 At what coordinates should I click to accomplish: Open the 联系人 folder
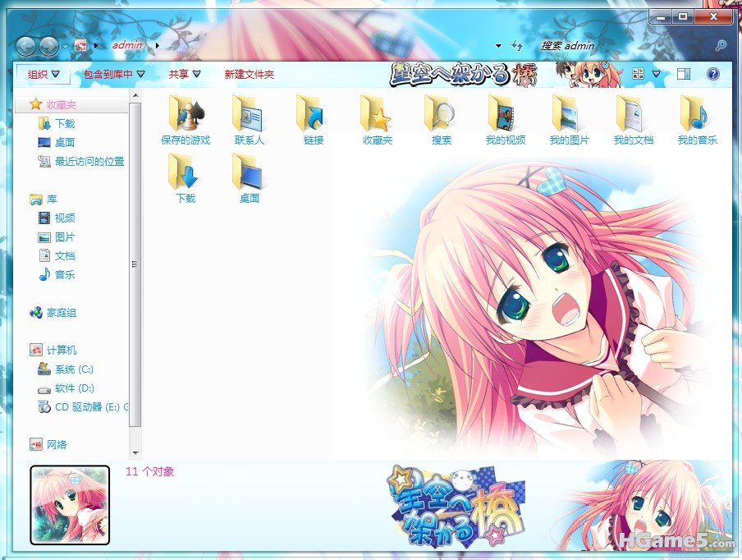pyautogui.click(x=250, y=119)
